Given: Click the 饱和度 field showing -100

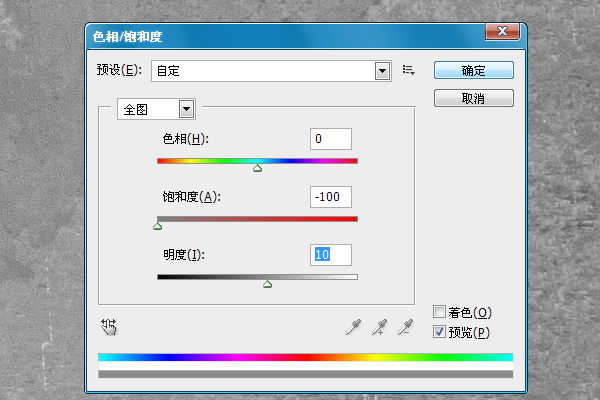Looking at the screenshot, I should [331, 197].
